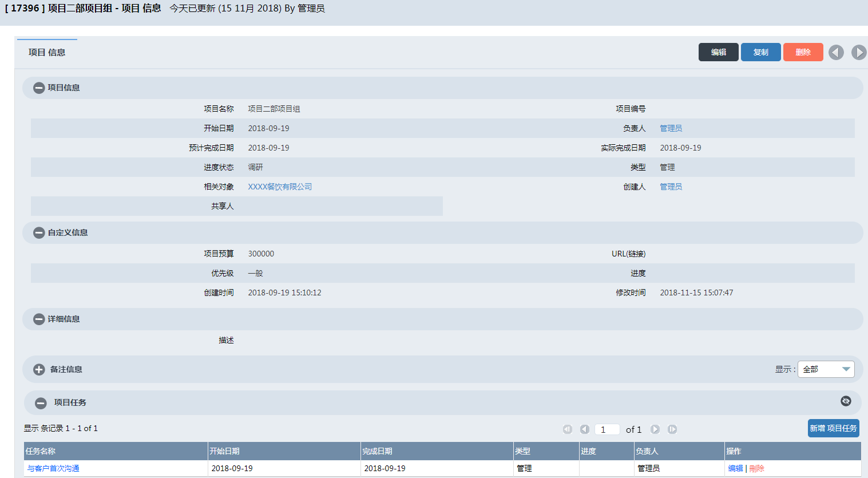The width and height of the screenshot is (868, 478).
Task: Open task 与客户首次沟通
Action: pos(53,468)
